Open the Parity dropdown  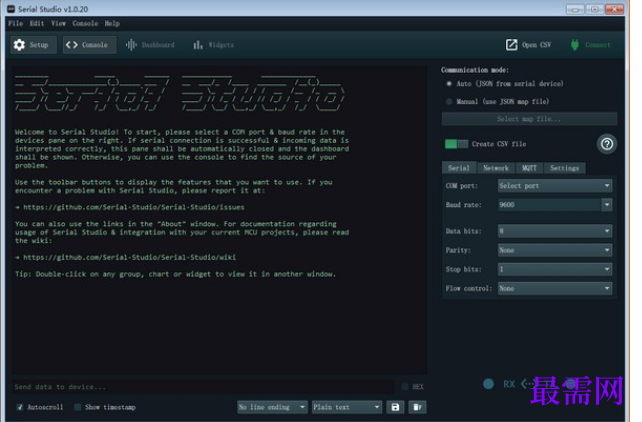pyautogui.click(x=555, y=250)
